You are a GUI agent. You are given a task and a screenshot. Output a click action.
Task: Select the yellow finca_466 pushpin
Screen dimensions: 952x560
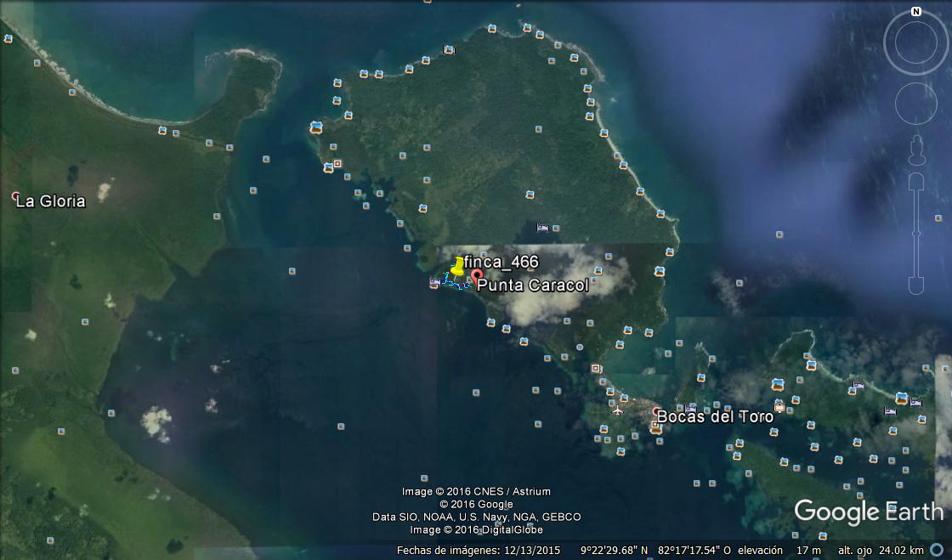click(x=458, y=267)
